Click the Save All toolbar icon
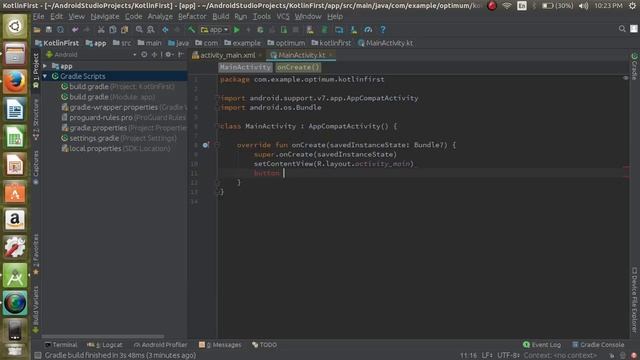This screenshot has height=360, width=640. coord(49,30)
